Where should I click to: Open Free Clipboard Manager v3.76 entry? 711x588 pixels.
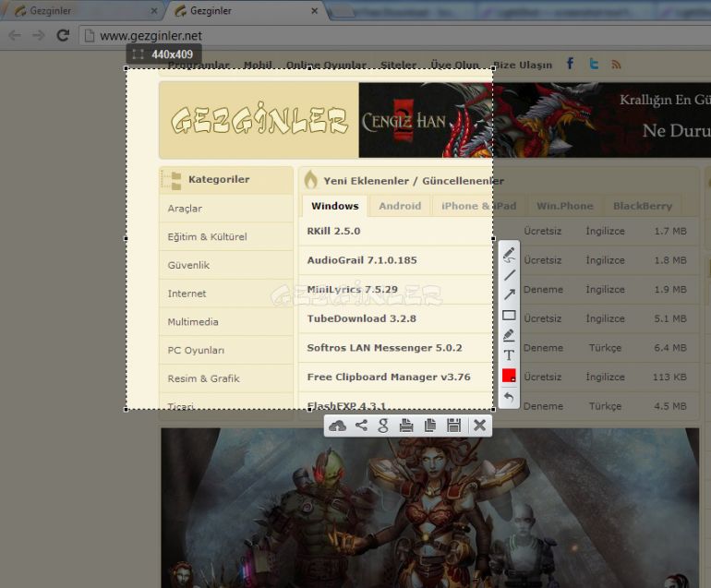pos(389,378)
